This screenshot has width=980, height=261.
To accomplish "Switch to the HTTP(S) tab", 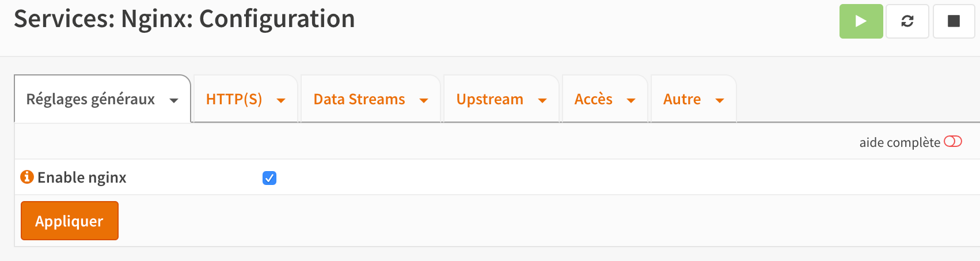I will click(234, 99).
